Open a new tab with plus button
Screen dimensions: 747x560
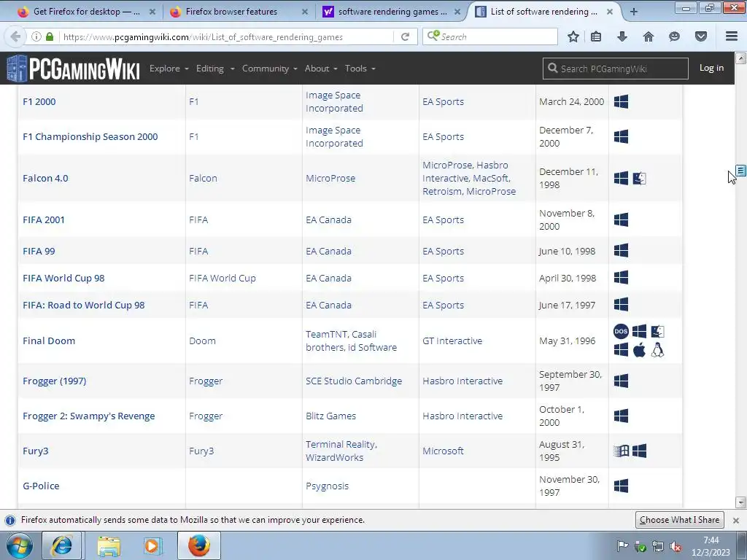[634, 12]
